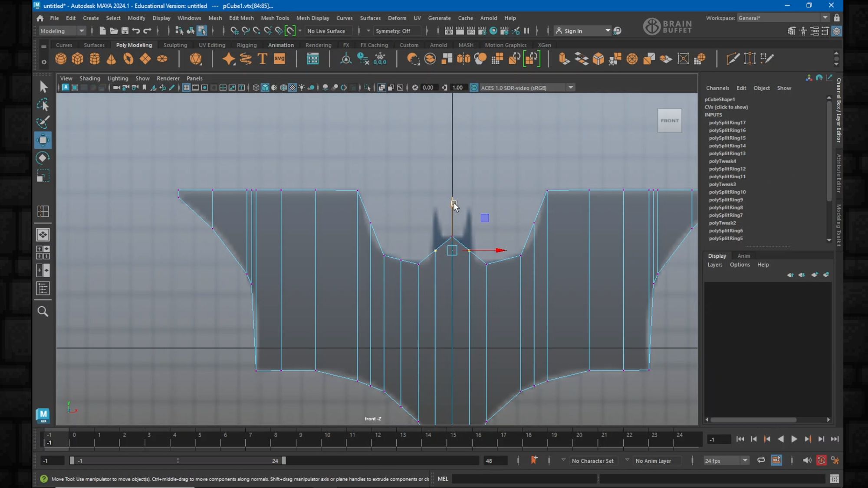The height and width of the screenshot is (488, 868).
Task: Toggle wireframe on shaded display
Action: point(283,88)
